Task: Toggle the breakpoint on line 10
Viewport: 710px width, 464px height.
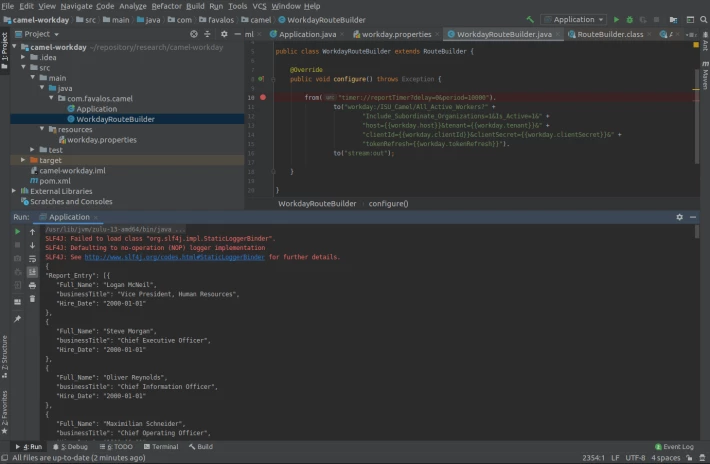Action: click(x=263, y=97)
